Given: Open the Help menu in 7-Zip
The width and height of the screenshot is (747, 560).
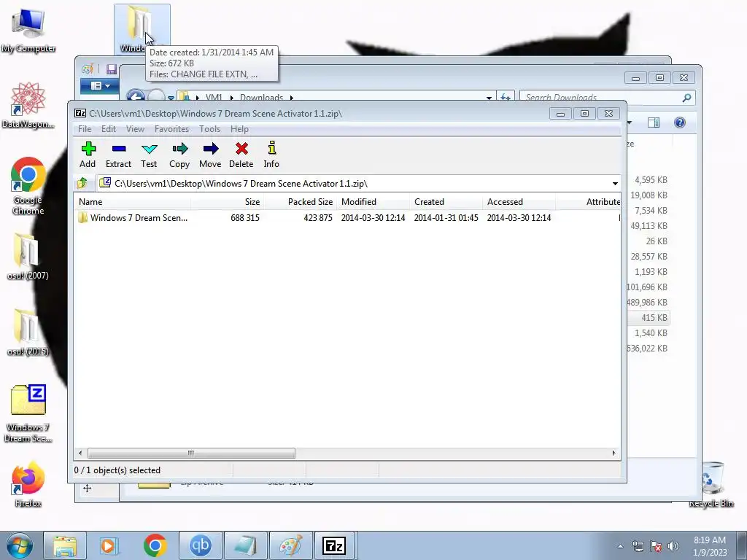Looking at the screenshot, I should tap(239, 129).
